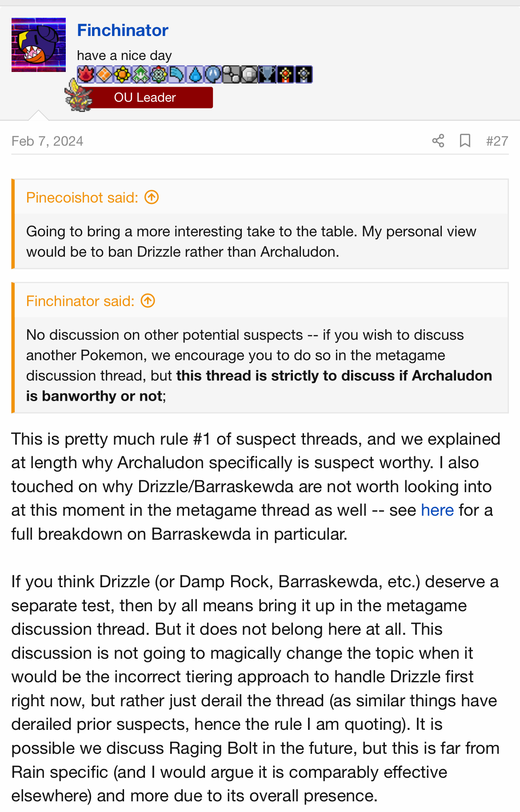
Task: Click the orange diamond badge icon
Action: (x=104, y=74)
